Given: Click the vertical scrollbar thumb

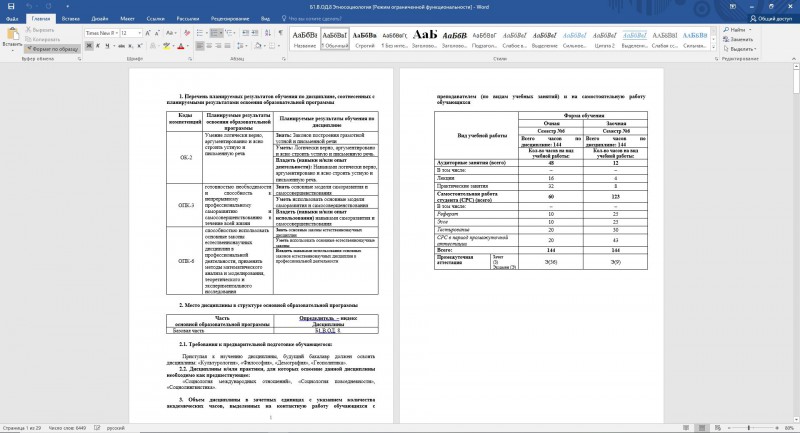Looking at the screenshot, I should click(x=796, y=82).
